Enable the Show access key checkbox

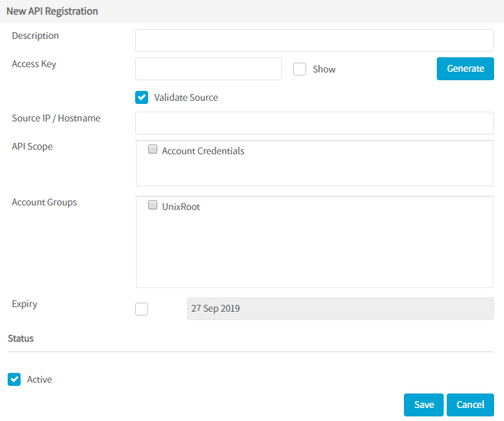click(300, 70)
